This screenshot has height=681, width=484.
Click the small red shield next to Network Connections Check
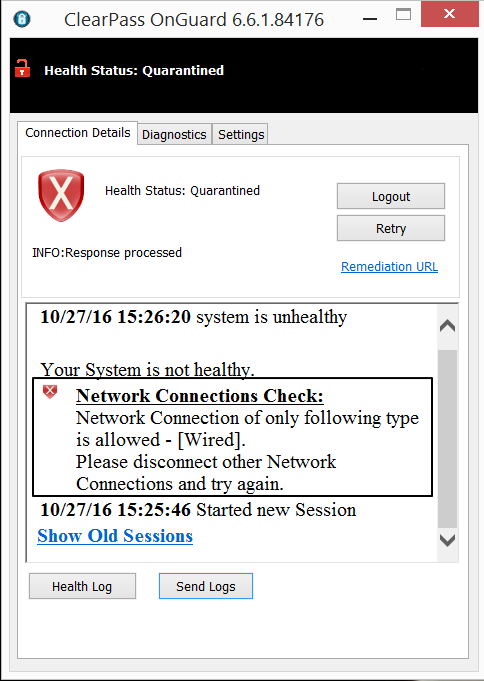click(50, 391)
